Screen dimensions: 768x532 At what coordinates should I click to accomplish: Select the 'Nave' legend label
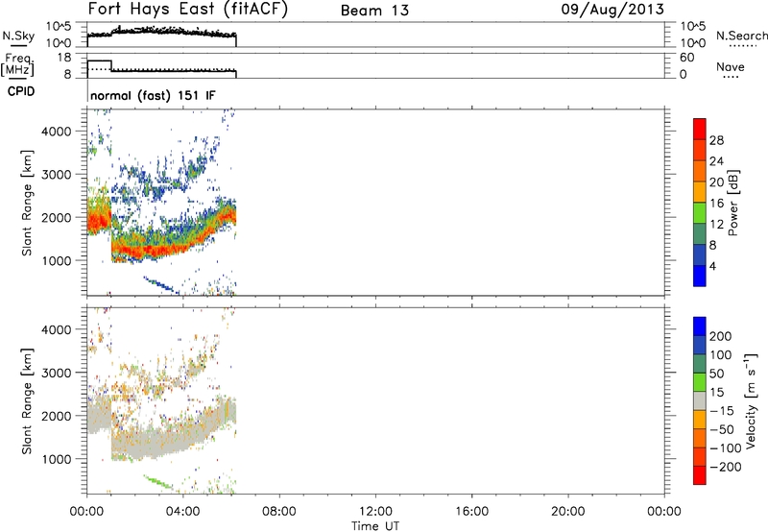tap(730, 67)
